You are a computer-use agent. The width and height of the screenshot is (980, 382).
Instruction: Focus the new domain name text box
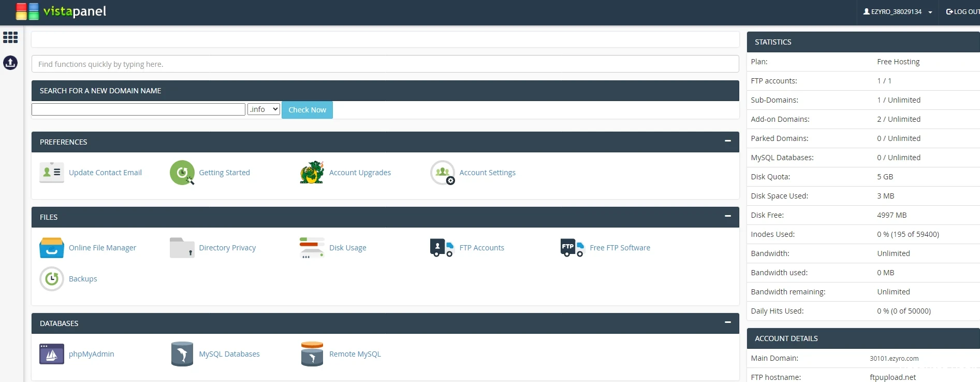[x=138, y=109]
